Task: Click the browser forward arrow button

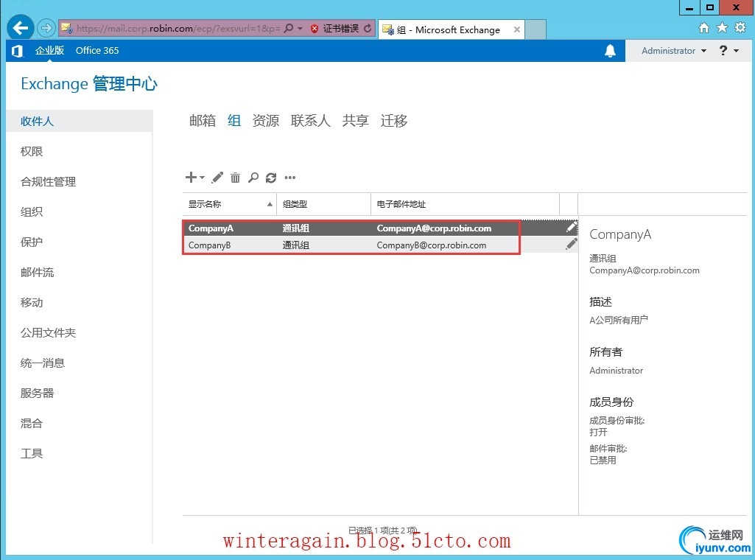Action: point(46,29)
